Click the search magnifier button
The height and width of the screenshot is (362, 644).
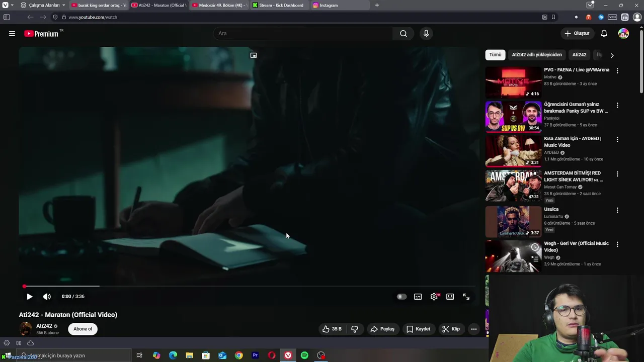(x=404, y=34)
